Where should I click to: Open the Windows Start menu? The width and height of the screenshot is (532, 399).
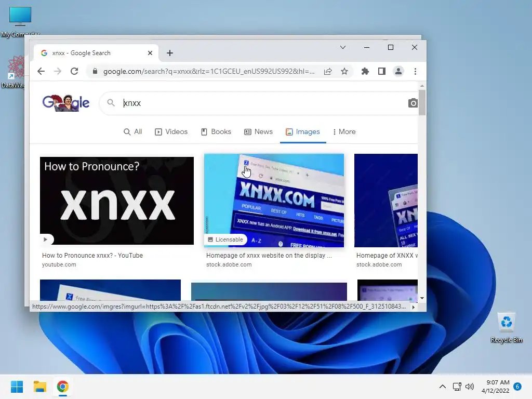pyautogui.click(x=17, y=387)
